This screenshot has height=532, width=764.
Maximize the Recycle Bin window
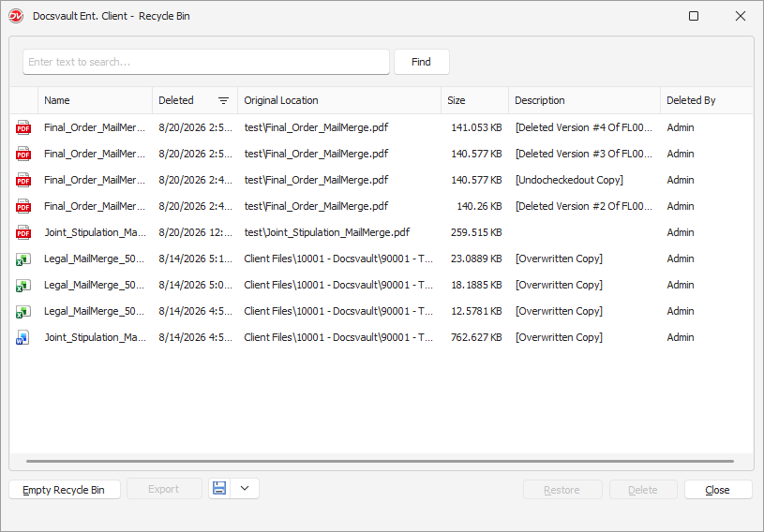[x=694, y=16]
